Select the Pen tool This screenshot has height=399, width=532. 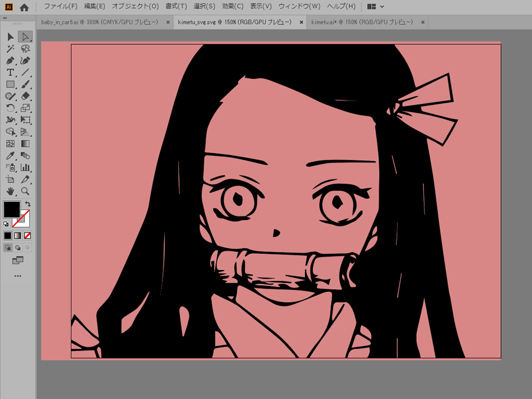11,61
